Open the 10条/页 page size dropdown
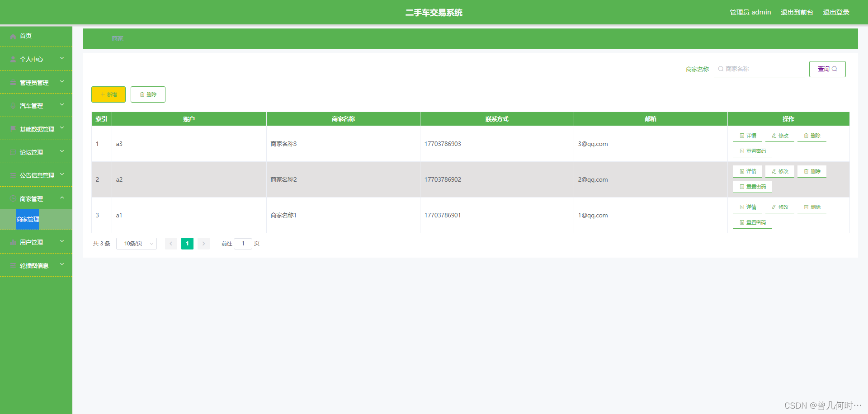 (136, 244)
